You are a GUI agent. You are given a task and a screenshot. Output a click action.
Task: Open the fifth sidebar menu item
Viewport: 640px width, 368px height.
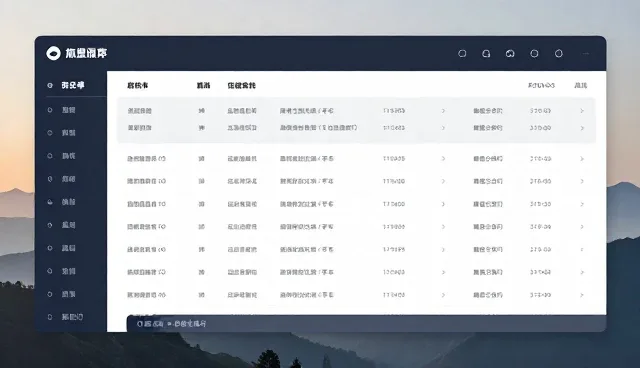click(x=62, y=179)
